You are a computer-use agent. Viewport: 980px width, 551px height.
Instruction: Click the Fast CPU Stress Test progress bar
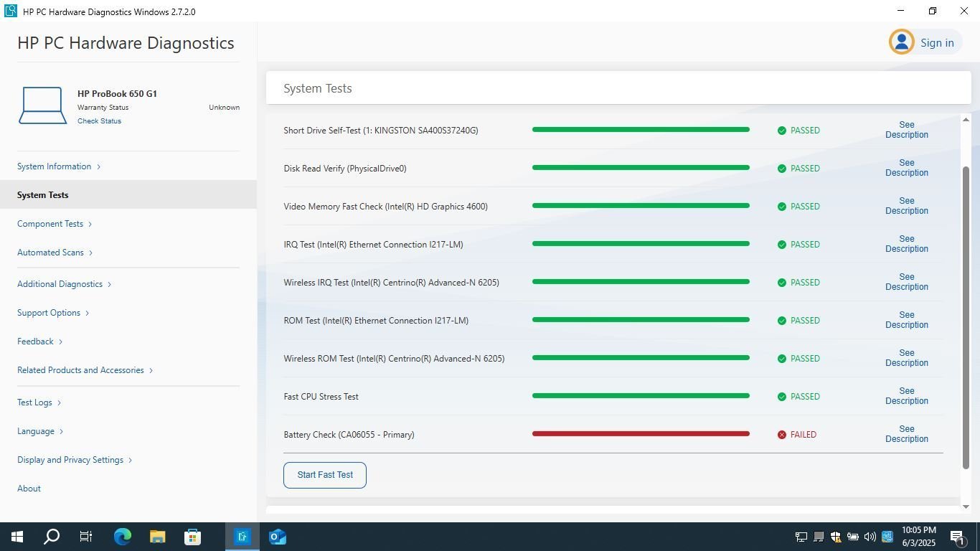(x=641, y=395)
